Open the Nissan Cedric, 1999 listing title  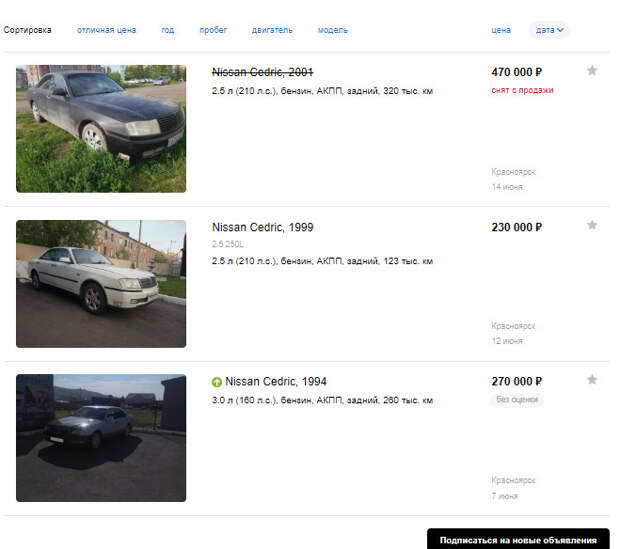click(263, 227)
